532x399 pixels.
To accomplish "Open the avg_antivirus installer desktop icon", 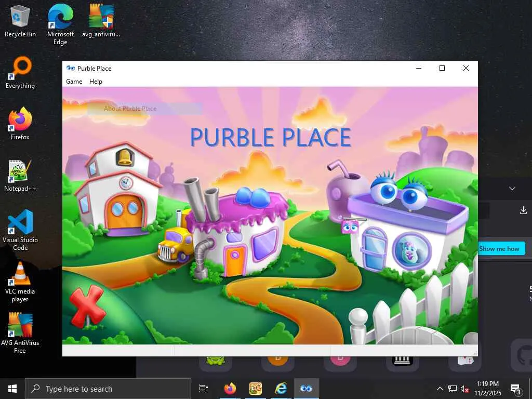I will (101, 21).
